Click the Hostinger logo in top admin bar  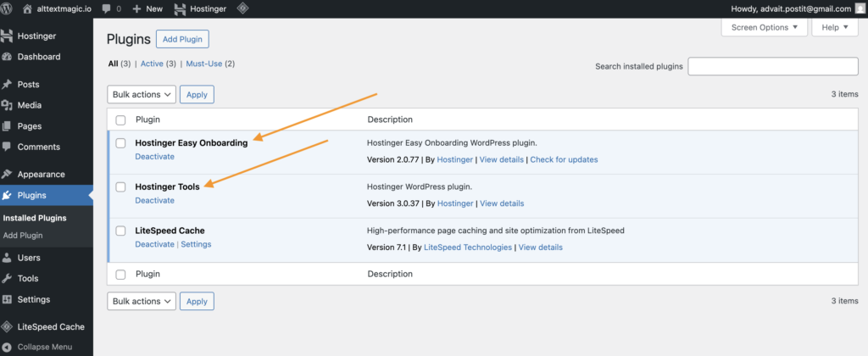[x=180, y=8]
